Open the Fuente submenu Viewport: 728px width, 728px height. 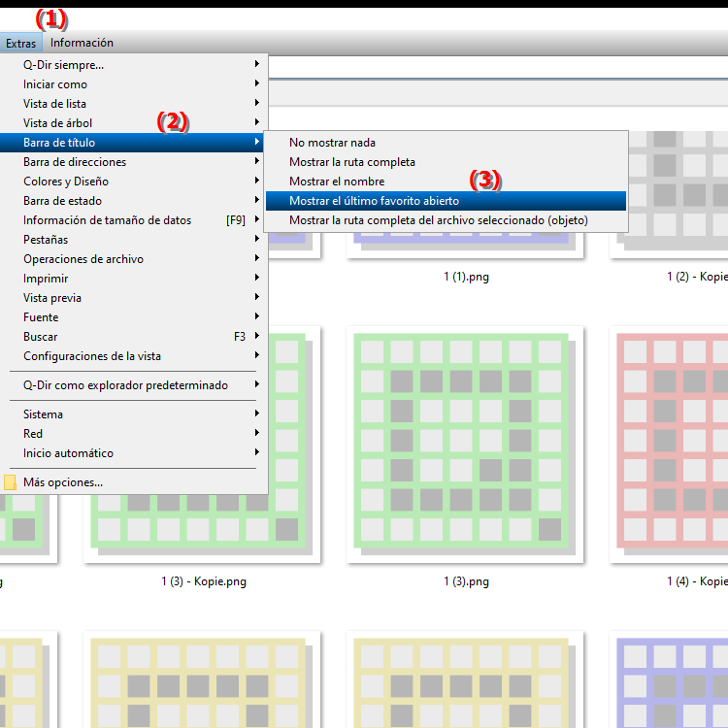point(133,317)
